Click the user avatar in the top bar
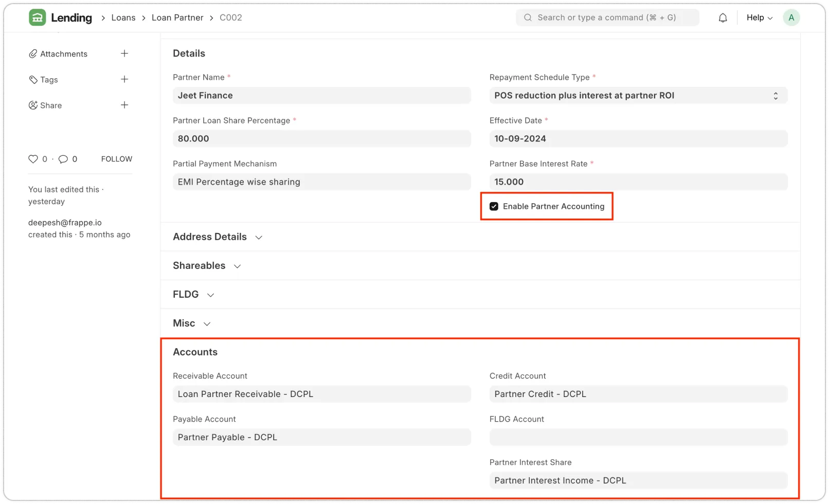829x504 pixels. pos(791,17)
